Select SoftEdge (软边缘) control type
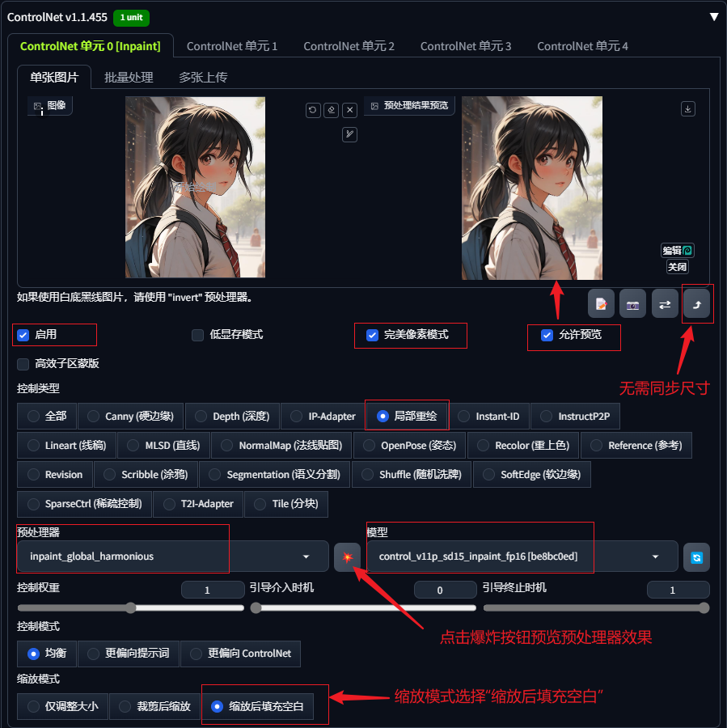Viewport: 727px width, 728px height. 532,475
